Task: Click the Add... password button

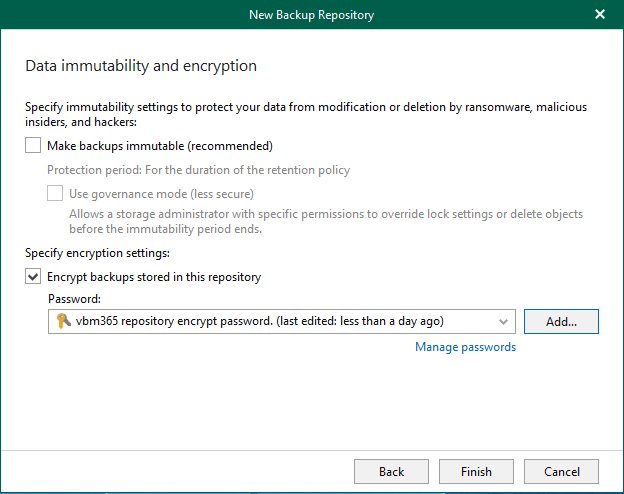Action: [x=561, y=321]
